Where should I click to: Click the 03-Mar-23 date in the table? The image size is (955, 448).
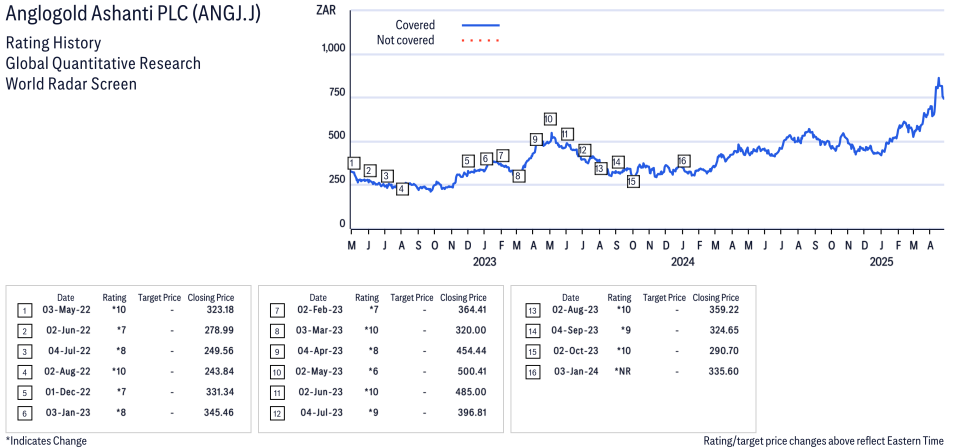[319, 331]
